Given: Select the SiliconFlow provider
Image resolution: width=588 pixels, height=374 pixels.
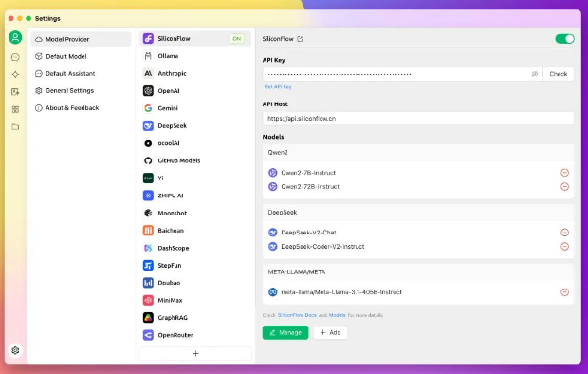Looking at the screenshot, I should 195,38.
